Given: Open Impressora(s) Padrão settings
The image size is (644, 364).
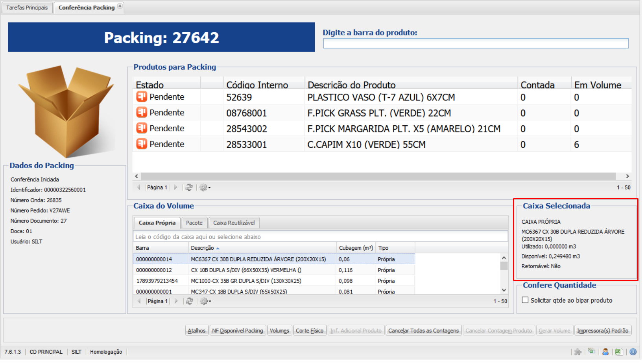Looking at the screenshot, I should [x=603, y=331].
